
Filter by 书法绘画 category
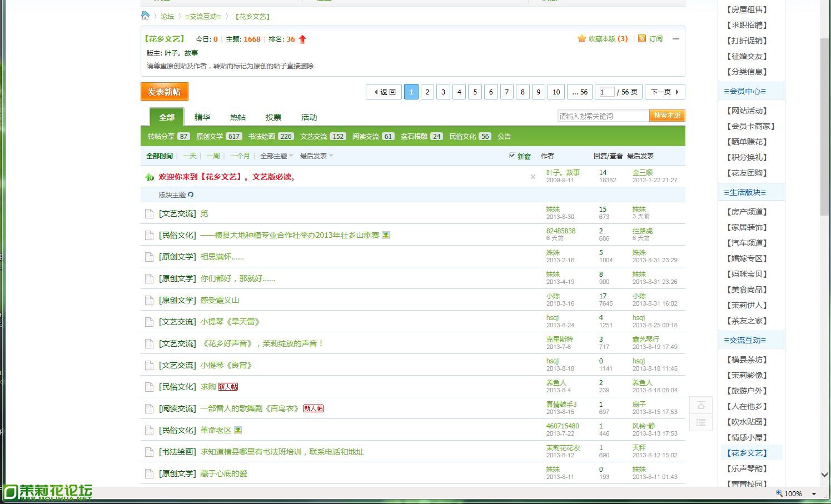[x=271, y=137]
